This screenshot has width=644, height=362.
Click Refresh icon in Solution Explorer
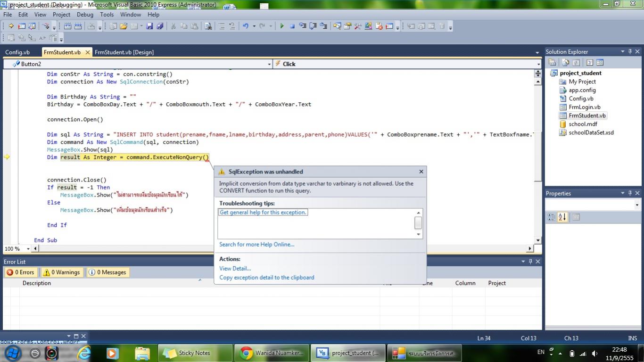[576, 62]
